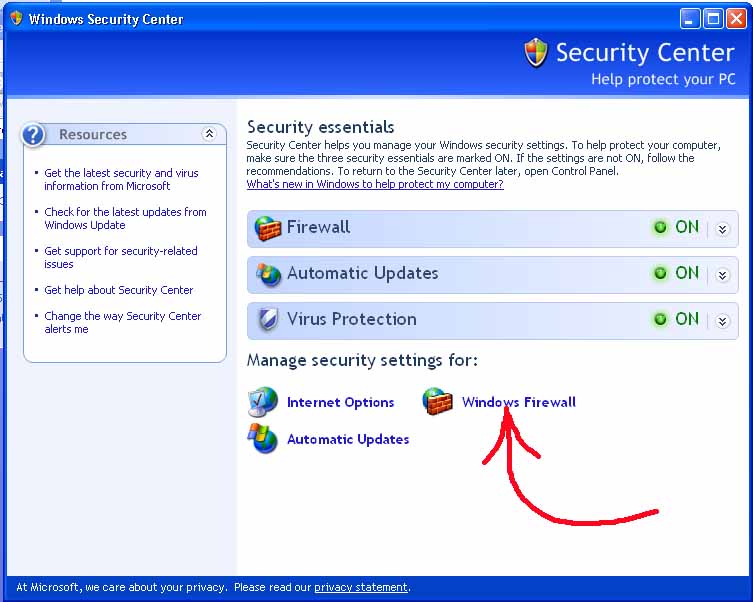The height and width of the screenshot is (602, 753).
Task: Expand the Virus Protection section chevron
Action: (x=722, y=321)
